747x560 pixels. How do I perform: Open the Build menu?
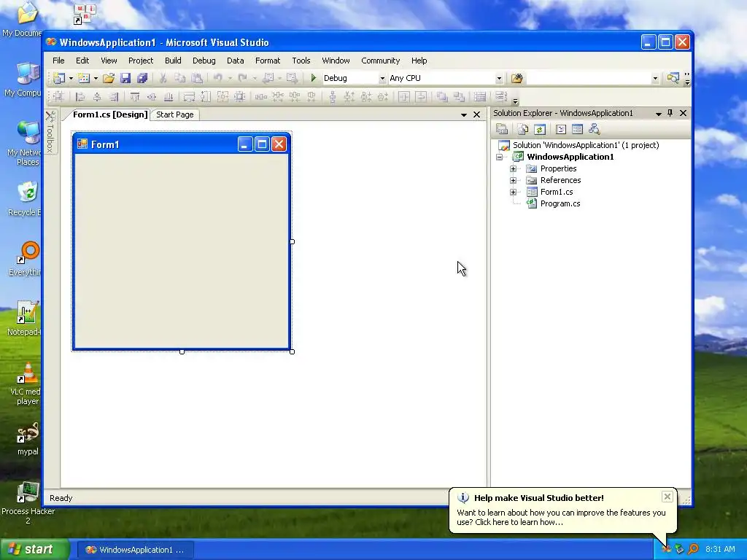[x=173, y=61]
